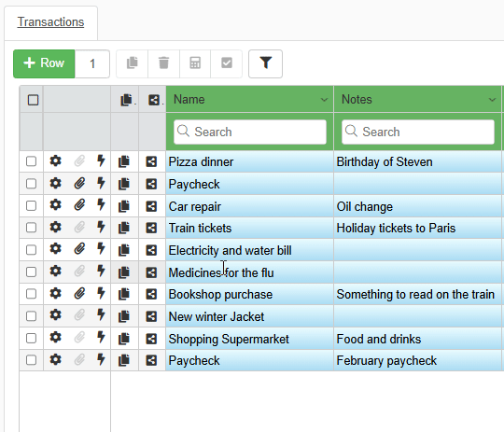Screen dimensions: 504x432
Task: Click the duplicate rows toolbar icon
Action: pos(133,63)
